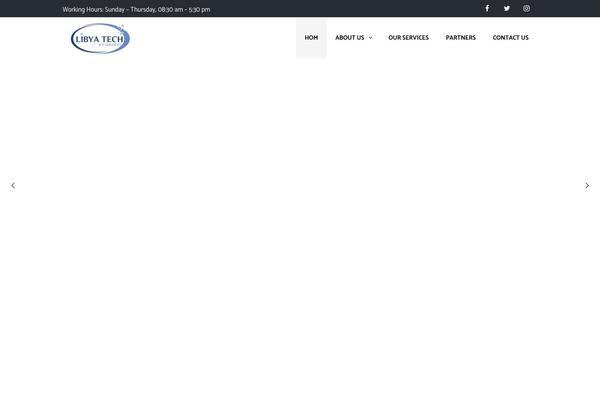600x400 pixels.
Task: Open the Facebook page icon
Action: (x=487, y=8)
